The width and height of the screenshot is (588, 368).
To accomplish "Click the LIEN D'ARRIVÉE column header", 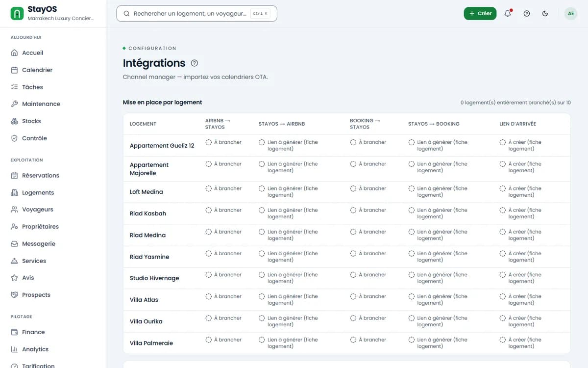I will [x=517, y=124].
